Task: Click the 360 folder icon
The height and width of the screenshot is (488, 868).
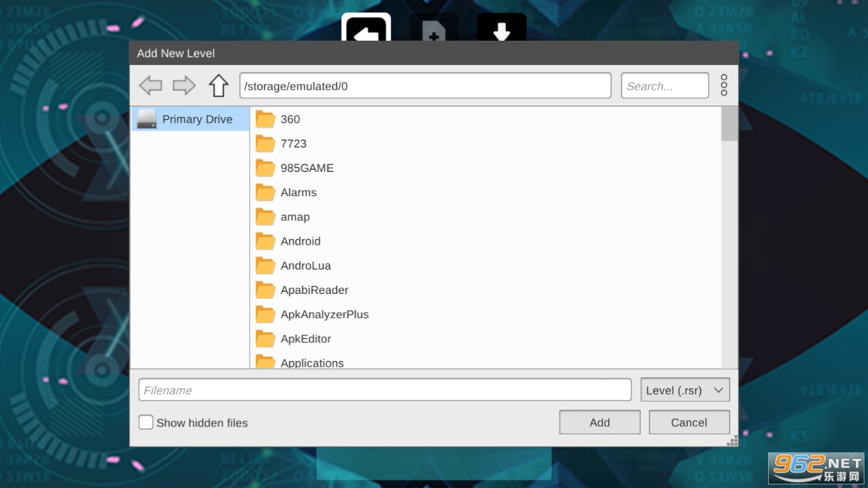Action: coord(266,119)
